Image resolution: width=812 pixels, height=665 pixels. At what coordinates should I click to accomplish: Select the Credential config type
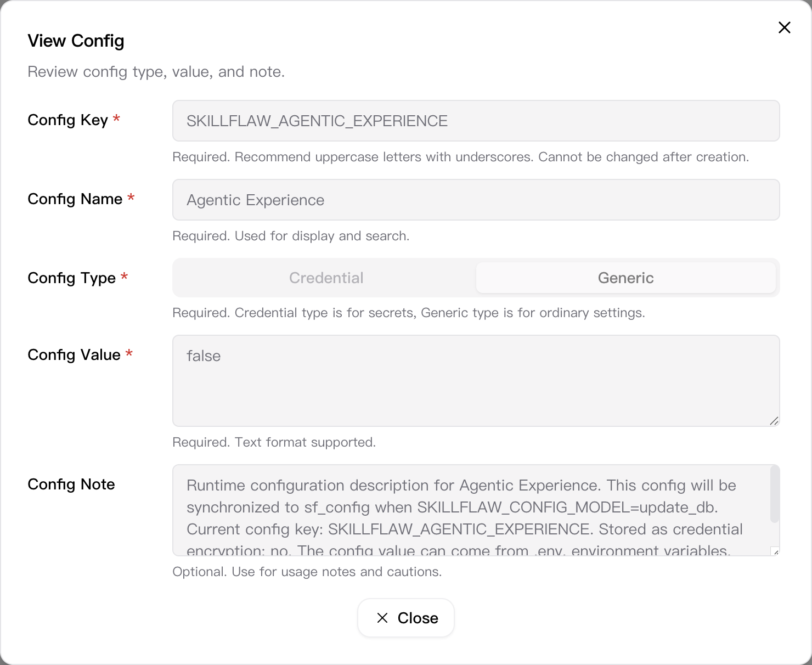pyautogui.click(x=326, y=278)
